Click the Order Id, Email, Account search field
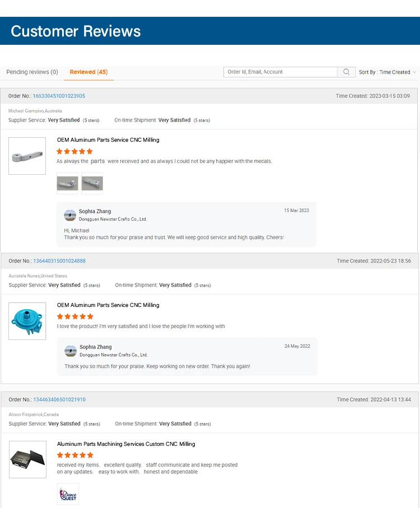Image resolution: width=420 pixels, height=508 pixels. pos(280,72)
